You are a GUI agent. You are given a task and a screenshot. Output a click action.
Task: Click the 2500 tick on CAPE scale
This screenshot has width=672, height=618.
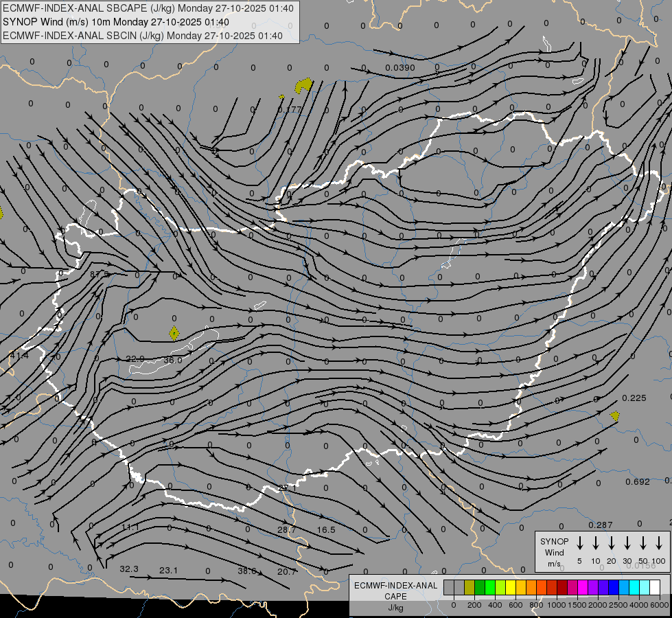coord(618,605)
